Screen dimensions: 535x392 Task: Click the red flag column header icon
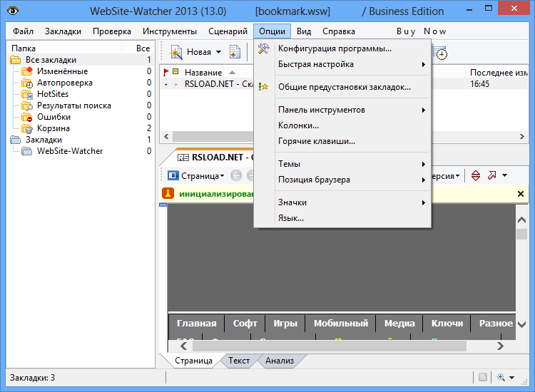click(x=165, y=72)
